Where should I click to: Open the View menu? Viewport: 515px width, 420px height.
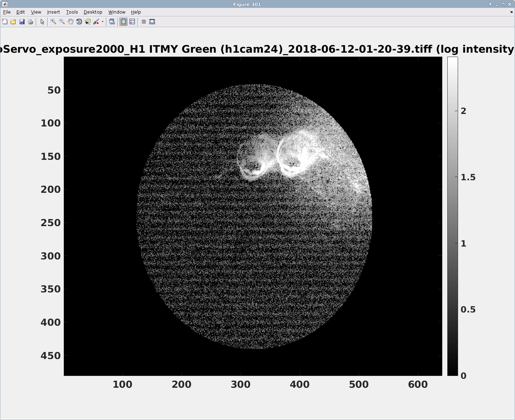point(36,12)
